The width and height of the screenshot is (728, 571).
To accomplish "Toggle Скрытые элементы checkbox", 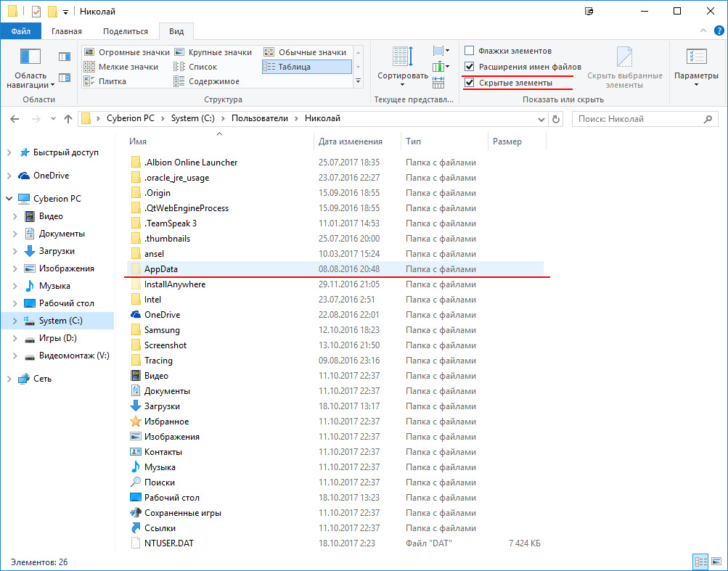I will pos(470,83).
